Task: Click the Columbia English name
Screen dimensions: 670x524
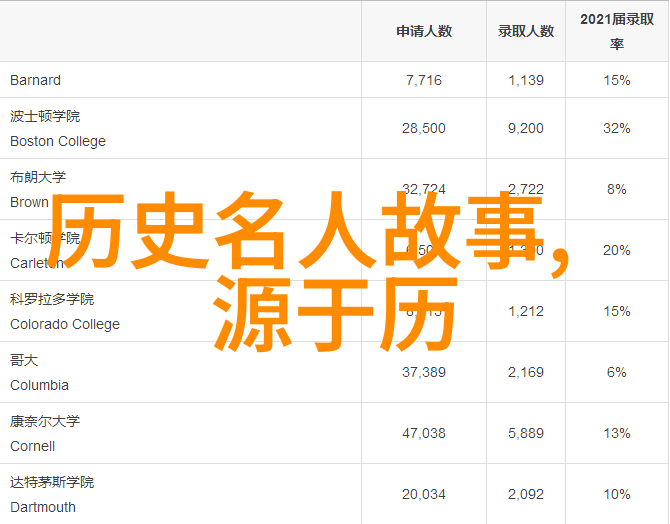Action: click(39, 385)
